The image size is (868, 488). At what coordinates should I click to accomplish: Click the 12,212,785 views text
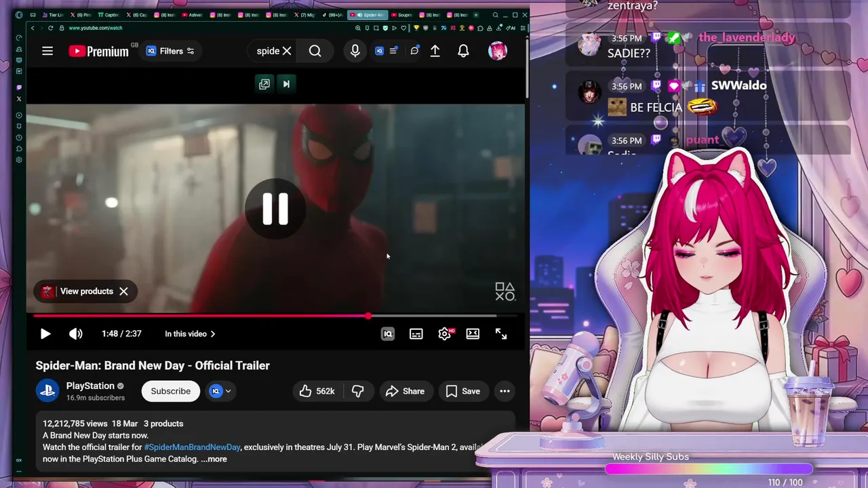click(75, 424)
